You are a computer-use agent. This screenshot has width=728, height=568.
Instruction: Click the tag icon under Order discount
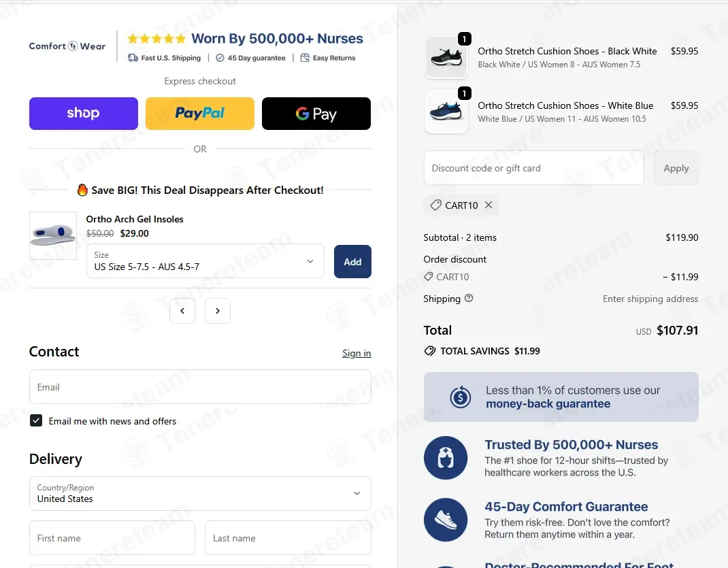(x=429, y=277)
